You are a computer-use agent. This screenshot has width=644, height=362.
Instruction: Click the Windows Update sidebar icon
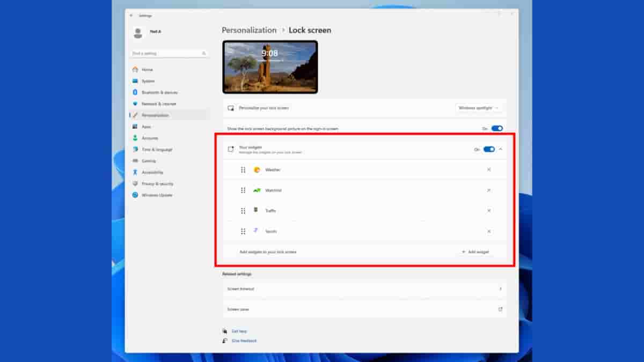pos(135,195)
